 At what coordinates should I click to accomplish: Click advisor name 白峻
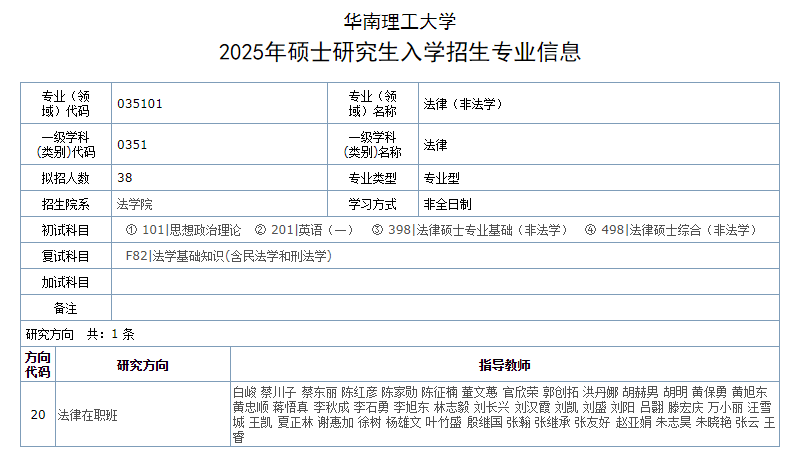(x=245, y=392)
